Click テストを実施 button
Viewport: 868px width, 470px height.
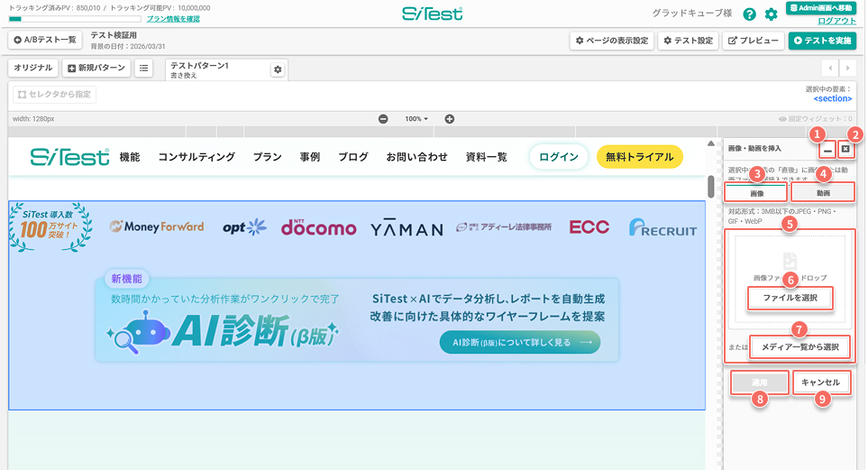822,41
